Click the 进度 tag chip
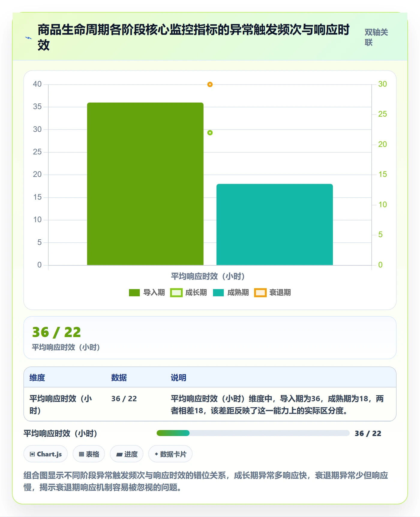 point(127,454)
